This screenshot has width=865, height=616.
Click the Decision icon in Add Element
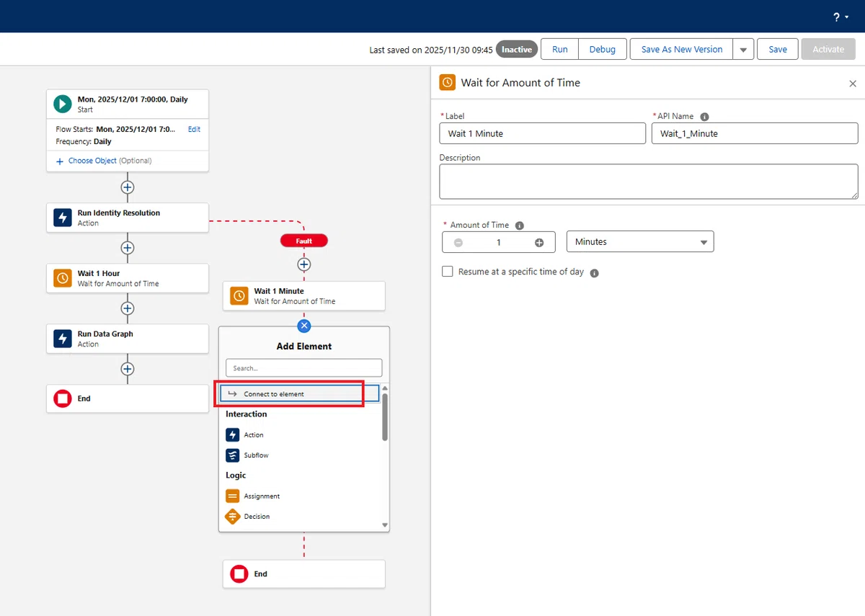tap(232, 517)
